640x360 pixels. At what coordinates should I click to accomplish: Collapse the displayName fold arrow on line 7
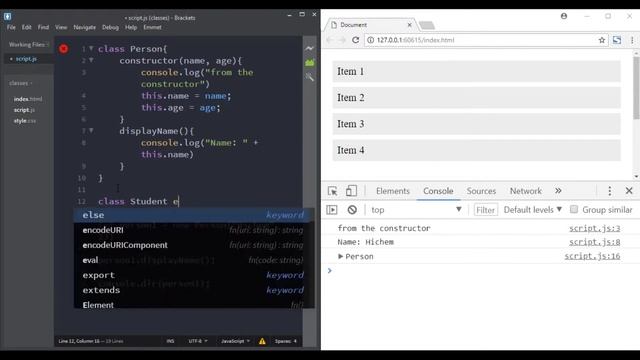pos(91,131)
